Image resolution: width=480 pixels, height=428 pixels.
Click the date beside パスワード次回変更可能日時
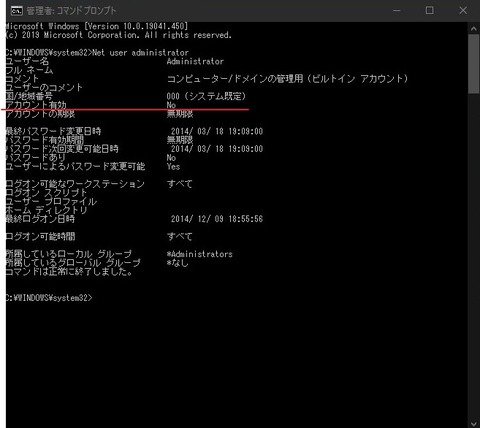pyautogui.click(x=217, y=149)
